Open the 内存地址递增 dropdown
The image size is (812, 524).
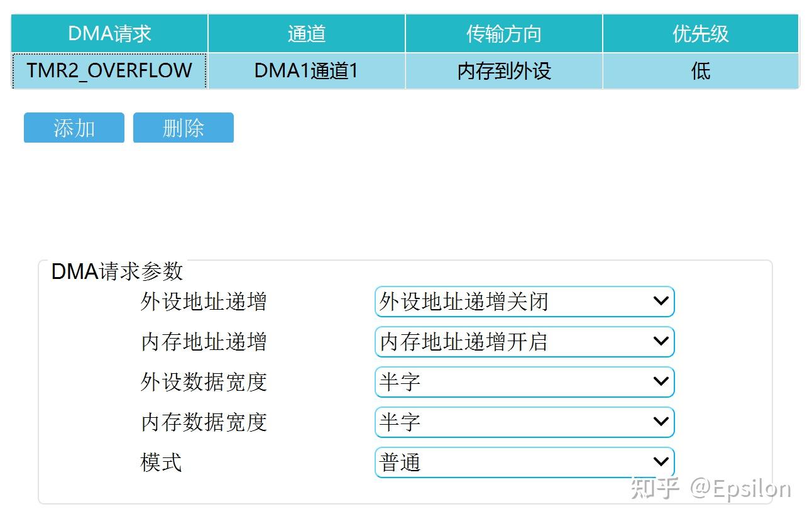[x=525, y=342]
